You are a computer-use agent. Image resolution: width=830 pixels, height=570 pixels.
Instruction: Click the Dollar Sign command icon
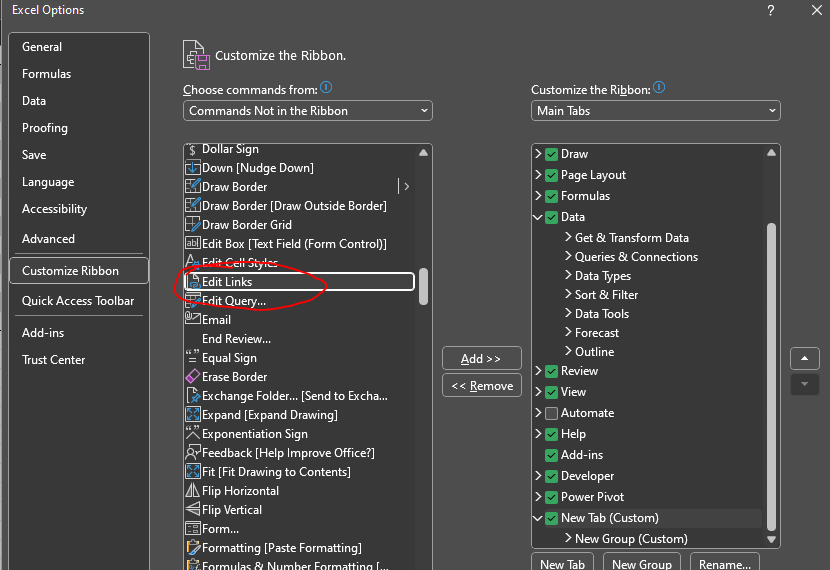click(x=193, y=149)
